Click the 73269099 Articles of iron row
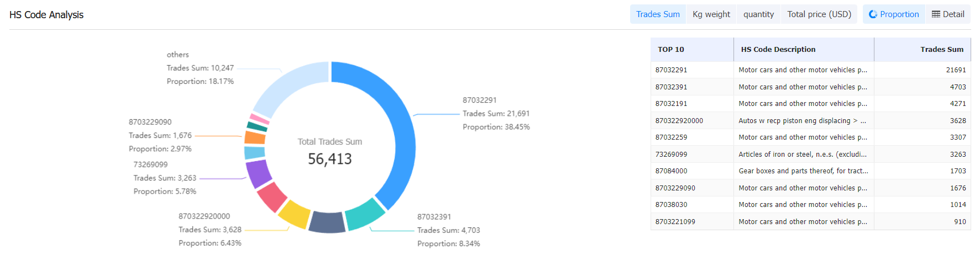 [801, 155]
